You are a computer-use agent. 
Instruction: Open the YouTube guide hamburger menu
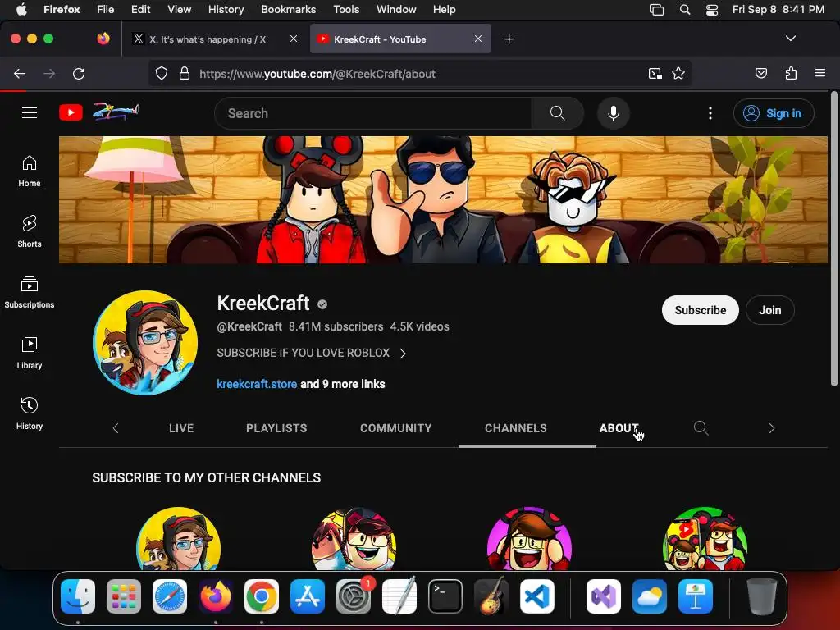(x=30, y=113)
